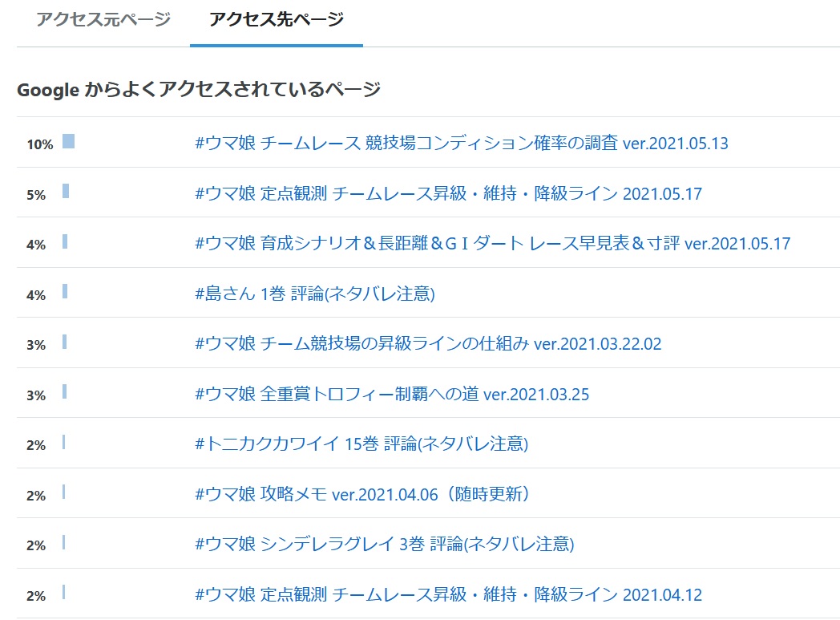The image size is (840, 620).
Task: Open チームレース 競技場コンディション確率の調査 ver.2021.05.13 link
Action: tap(461, 143)
